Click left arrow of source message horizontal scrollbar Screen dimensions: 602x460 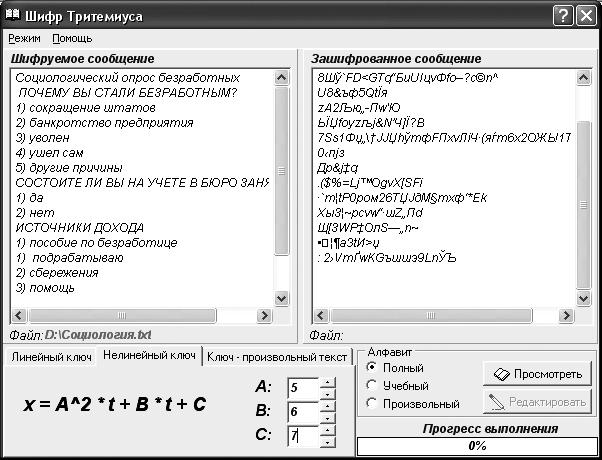18,316
